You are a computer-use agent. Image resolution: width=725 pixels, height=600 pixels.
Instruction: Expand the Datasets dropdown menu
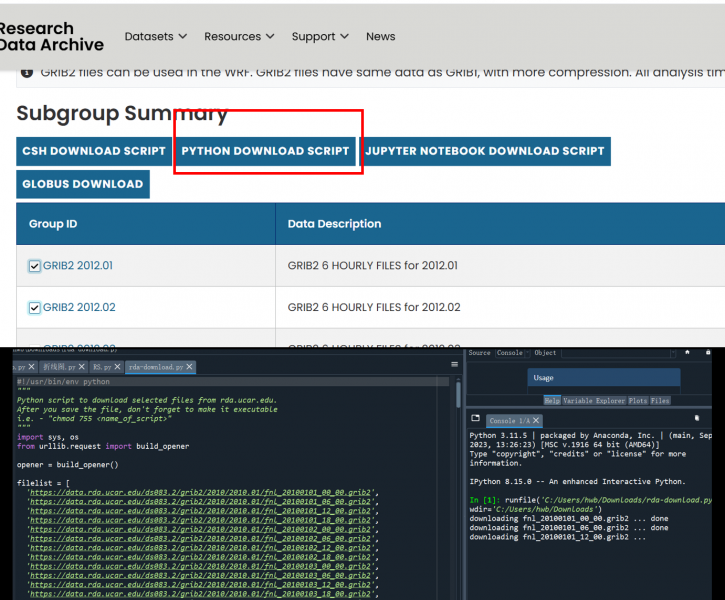click(155, 37)
